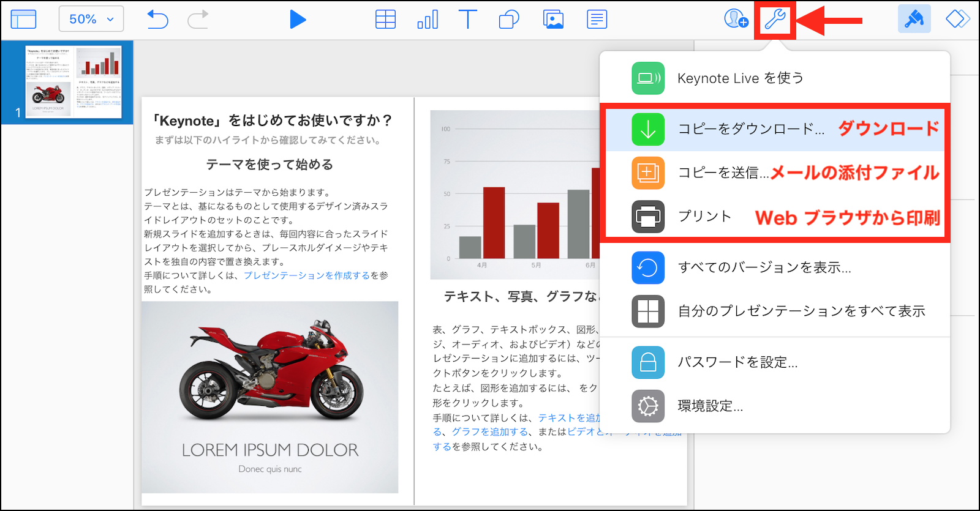Click the redo arrow icon
This screenshot has height=511, width=980.
[198, 20]
